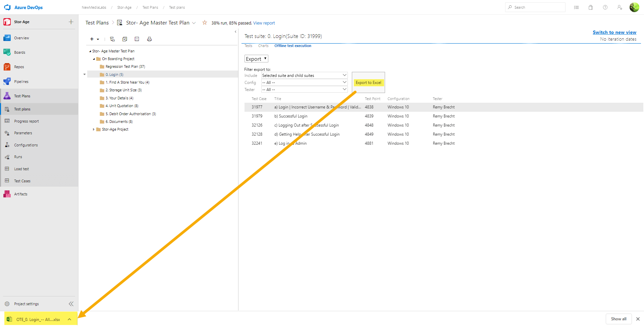
Task: Open Project settings gear
Action: [7, 304]
